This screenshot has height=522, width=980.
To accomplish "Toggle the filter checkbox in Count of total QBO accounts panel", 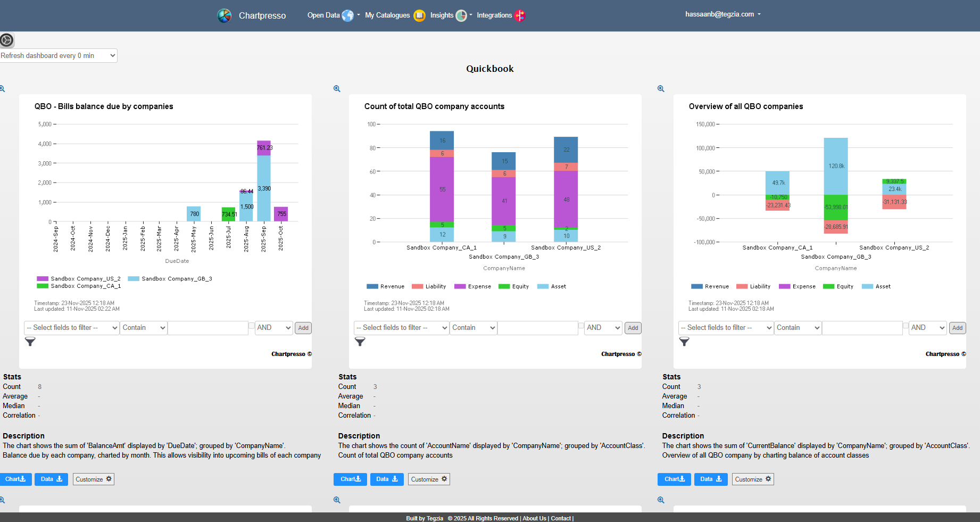I will pyautogui.click(x=581, y=326).
